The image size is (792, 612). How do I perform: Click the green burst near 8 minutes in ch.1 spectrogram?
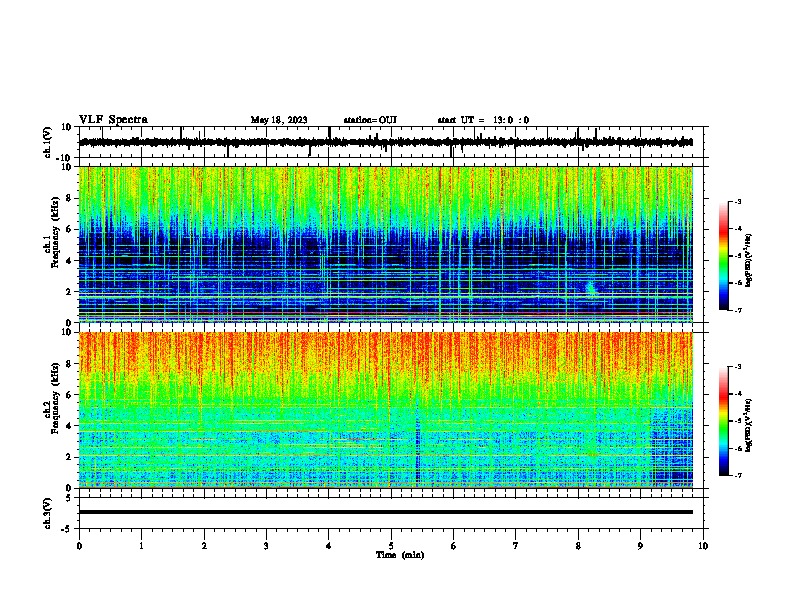coord(591,288)
